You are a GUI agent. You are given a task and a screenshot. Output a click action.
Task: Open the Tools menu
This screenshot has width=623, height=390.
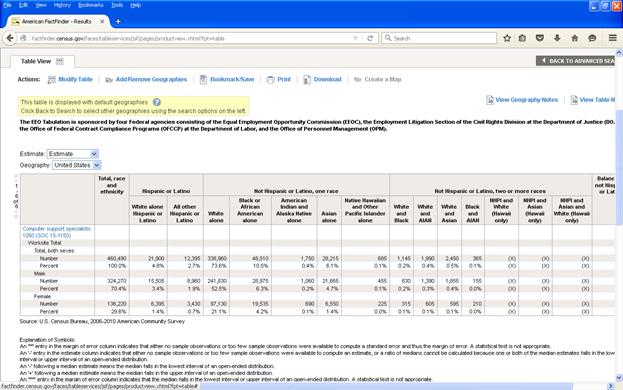[117, 5]
